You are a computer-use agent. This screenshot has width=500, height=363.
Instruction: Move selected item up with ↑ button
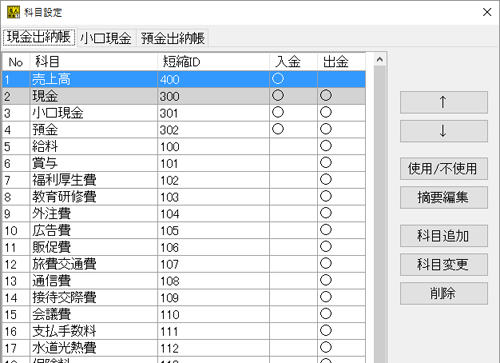click(x=444, y=102)
